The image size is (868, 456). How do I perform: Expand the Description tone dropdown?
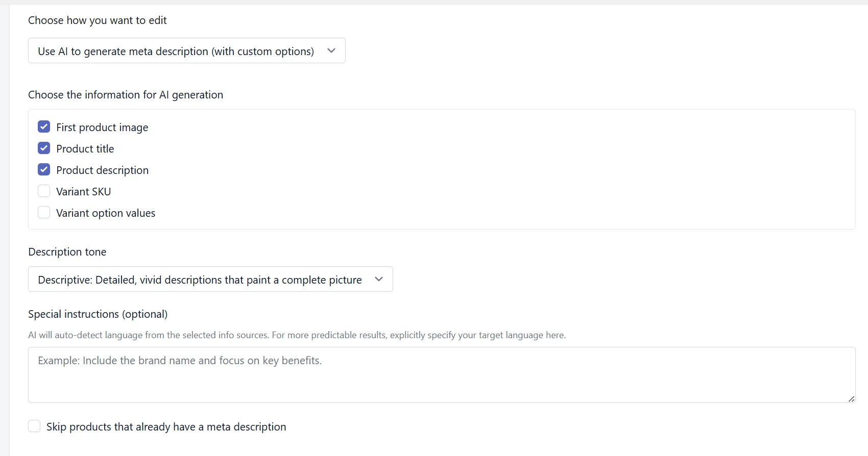210,279
